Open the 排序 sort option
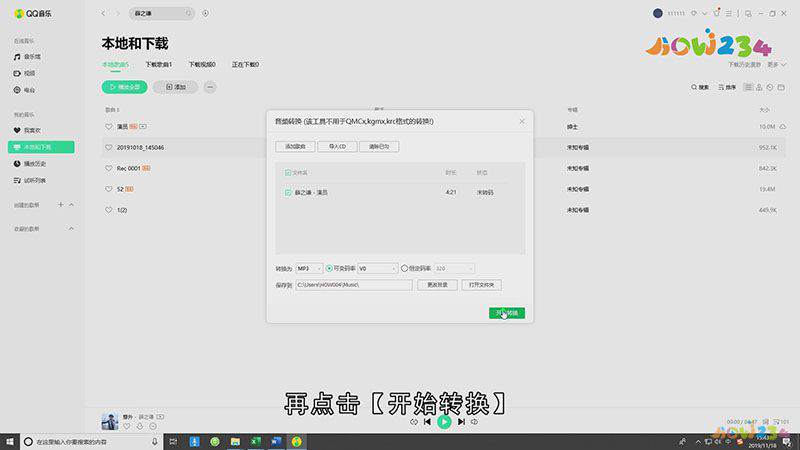This screenshot has width=800, height=450. [x=727, y=87]
